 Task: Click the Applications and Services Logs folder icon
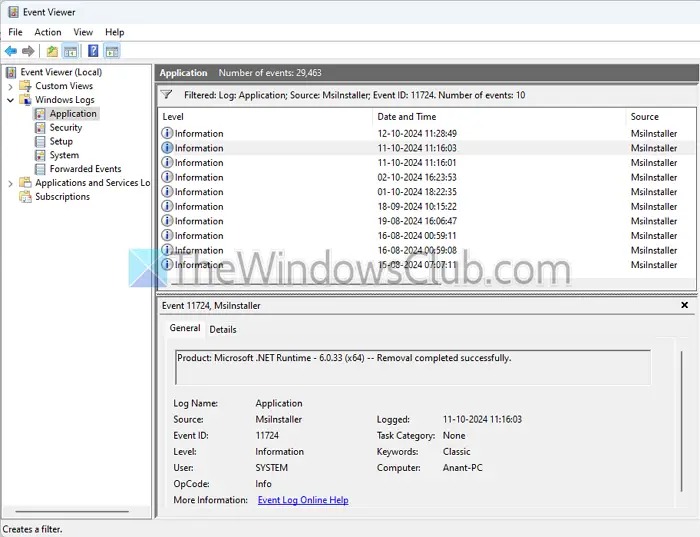(25, 183)
